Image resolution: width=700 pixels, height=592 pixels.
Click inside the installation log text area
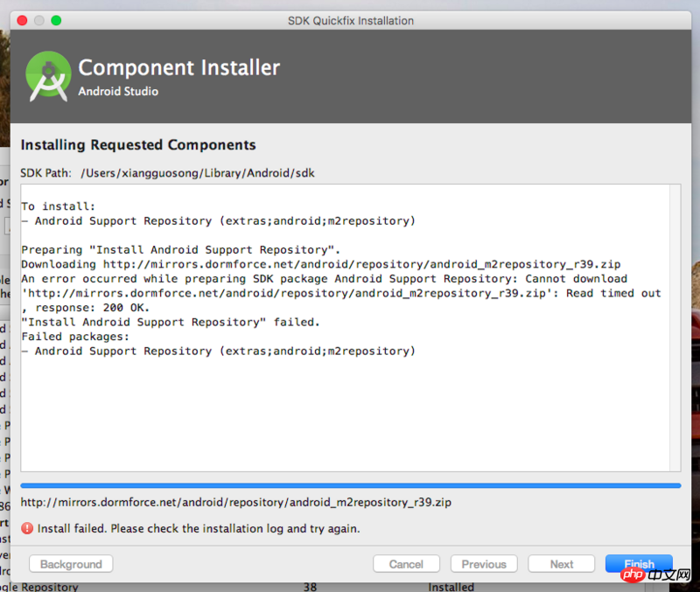click(x=350, y=411)
